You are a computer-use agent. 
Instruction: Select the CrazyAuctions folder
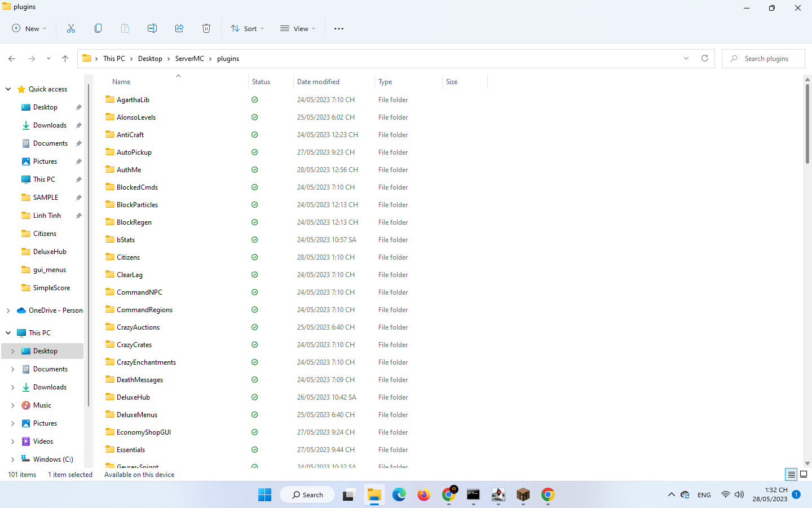tap(138, 327)
